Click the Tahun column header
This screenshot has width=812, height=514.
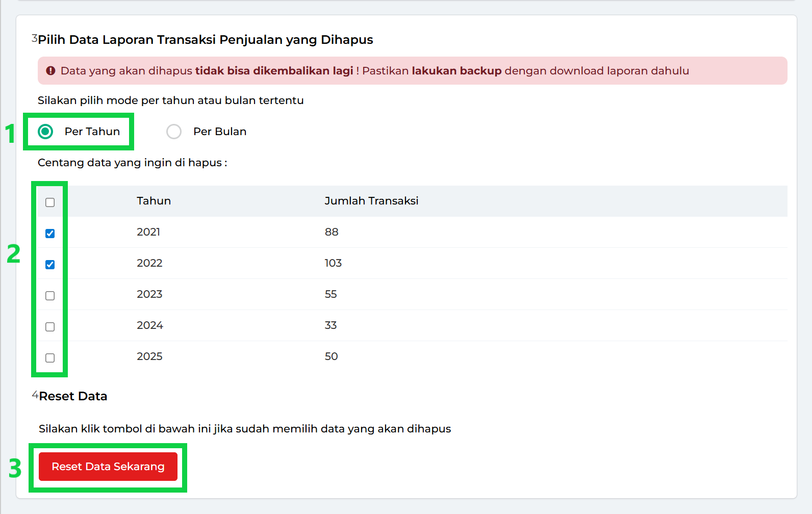(154, 201)
